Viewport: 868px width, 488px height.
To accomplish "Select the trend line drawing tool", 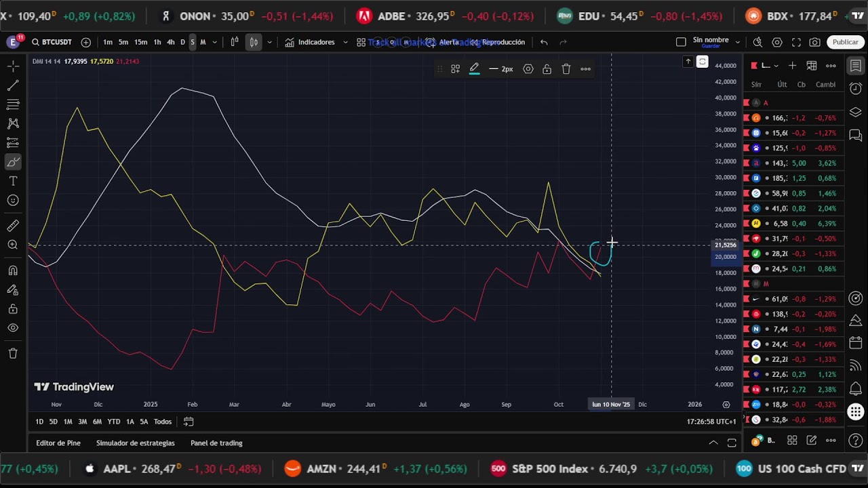I will point(13,85).
